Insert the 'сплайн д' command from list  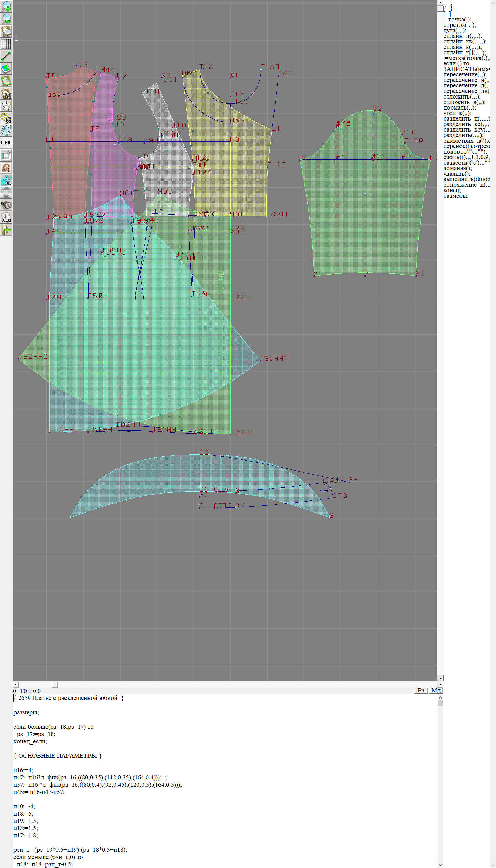[x=462, y=36]
